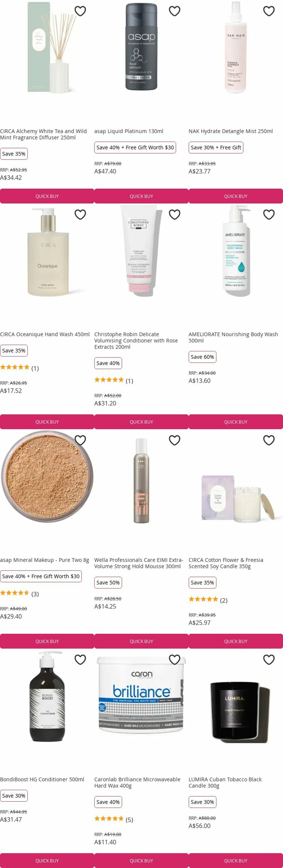This screenshot has width=283, height=868.
Task: Heart the BondiBoost HG Conditioner
Action: point(80,660)
